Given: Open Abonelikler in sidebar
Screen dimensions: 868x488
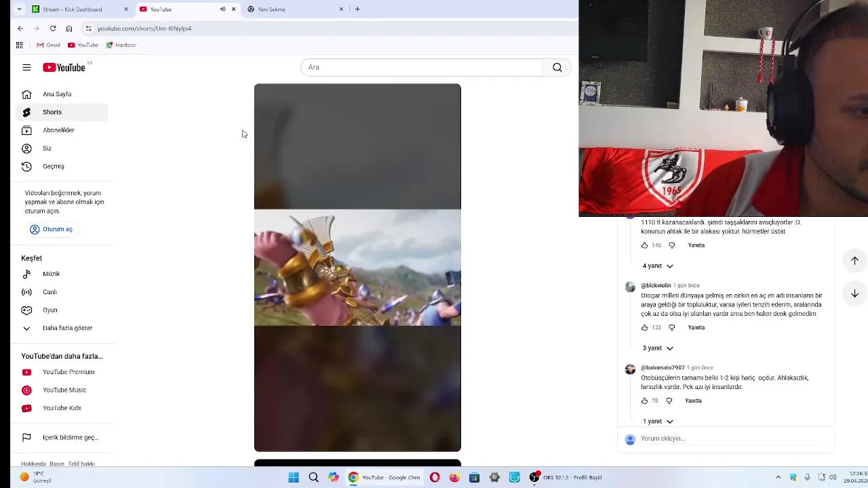Looking at the screenshot, I should click(62, 130).
